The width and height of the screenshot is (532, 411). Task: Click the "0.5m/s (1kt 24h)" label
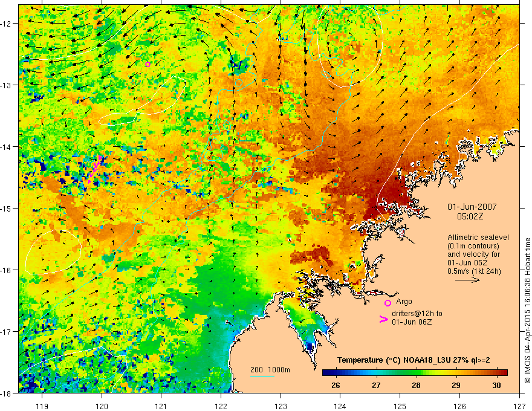[x=474, y=271]
